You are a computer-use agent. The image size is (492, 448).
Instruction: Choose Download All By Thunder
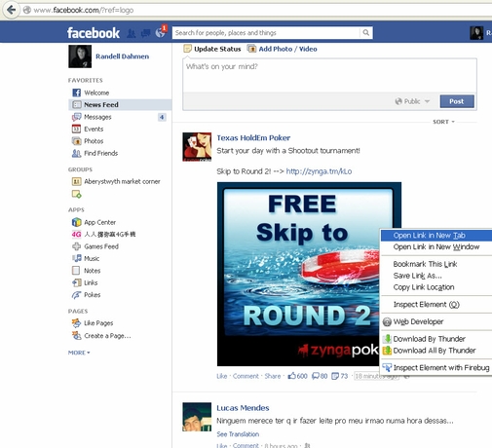[436, 351]
